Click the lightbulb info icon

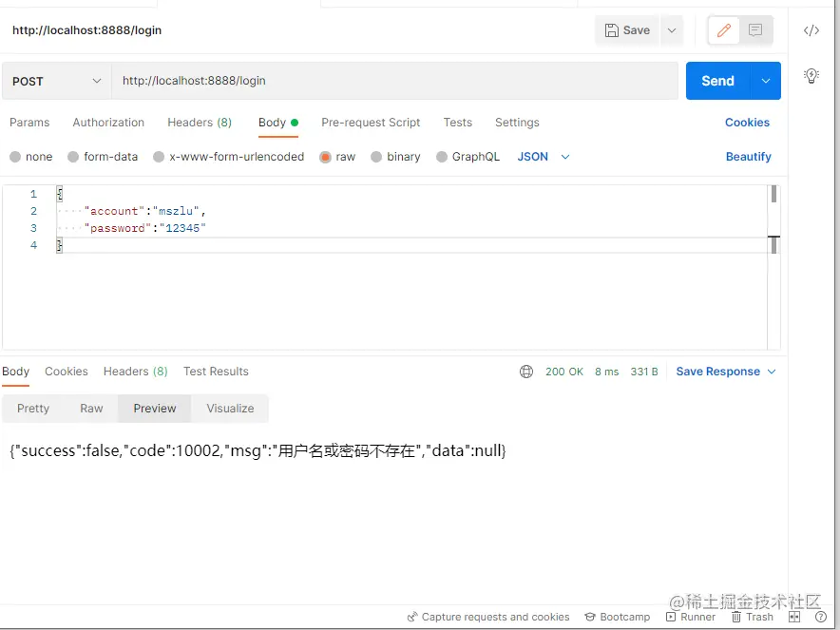pos(811,76)
